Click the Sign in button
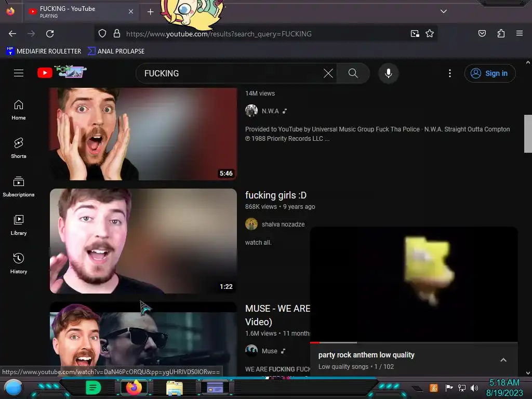The width and height of the screenshot is (532, 399). tap(490, 73)
